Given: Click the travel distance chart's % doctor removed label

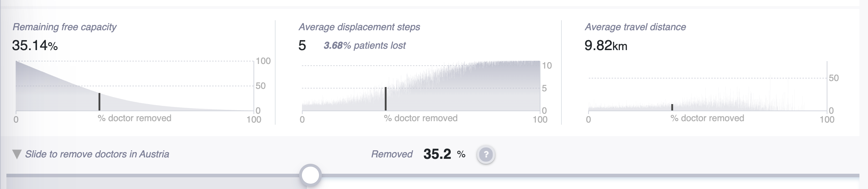Looking at the screenshot, I should coord(707,118).
